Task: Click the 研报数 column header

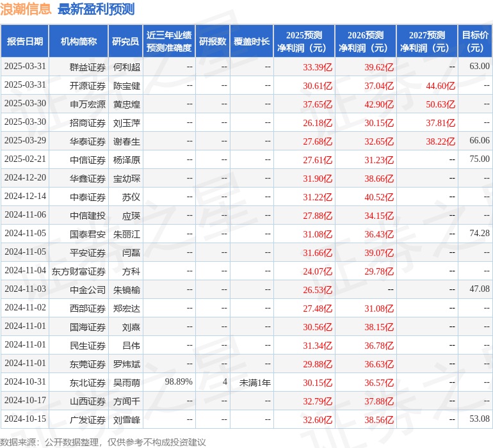Action: pos(213,41)
